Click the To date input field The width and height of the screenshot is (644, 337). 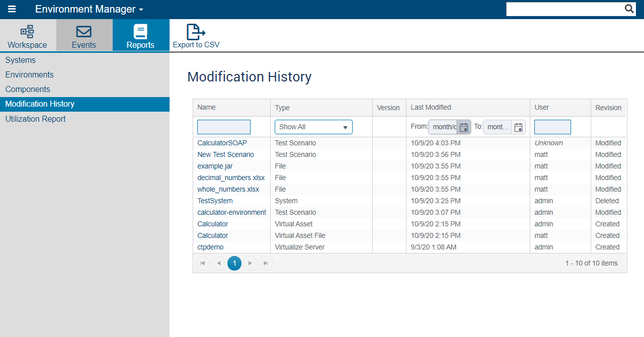(498, 127)
